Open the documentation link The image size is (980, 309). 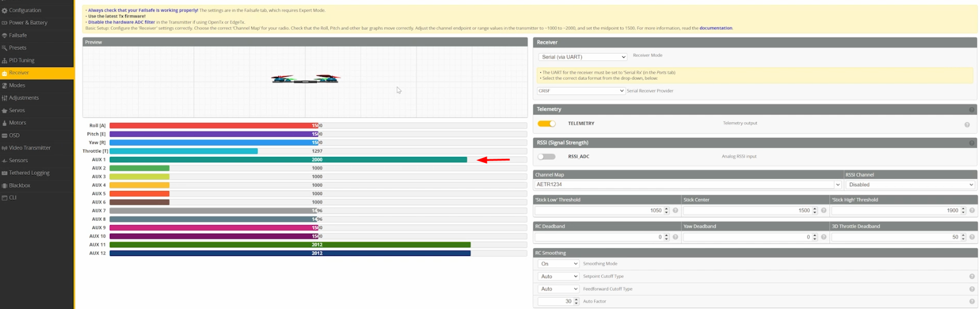715,28
